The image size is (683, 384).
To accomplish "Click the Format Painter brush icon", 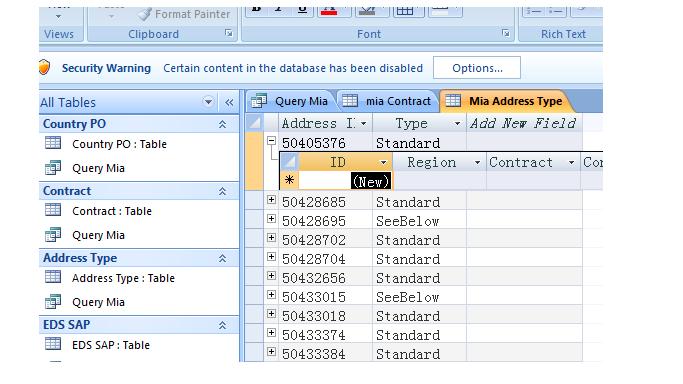I will click(x=145, y=14).
